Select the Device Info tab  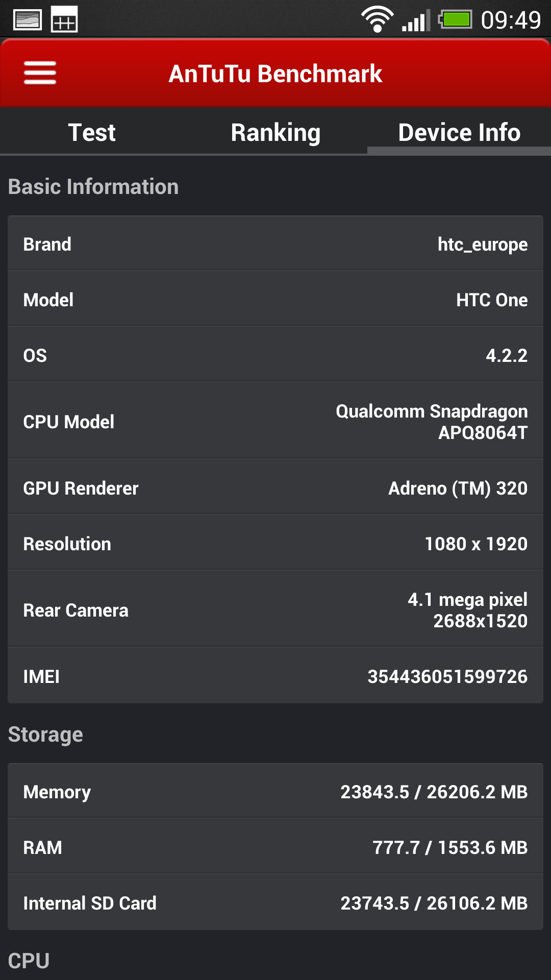pyautogui.click(x=459, y=133)
